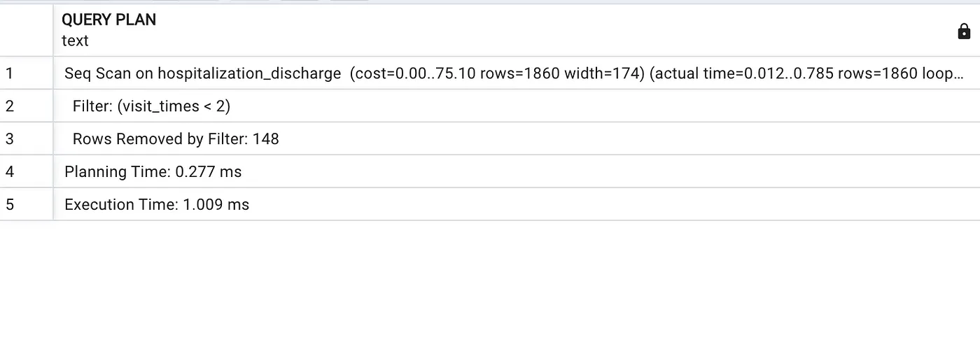Click the Planning Time cell
Screen dimensions: 980x337
tap(517, 171)
